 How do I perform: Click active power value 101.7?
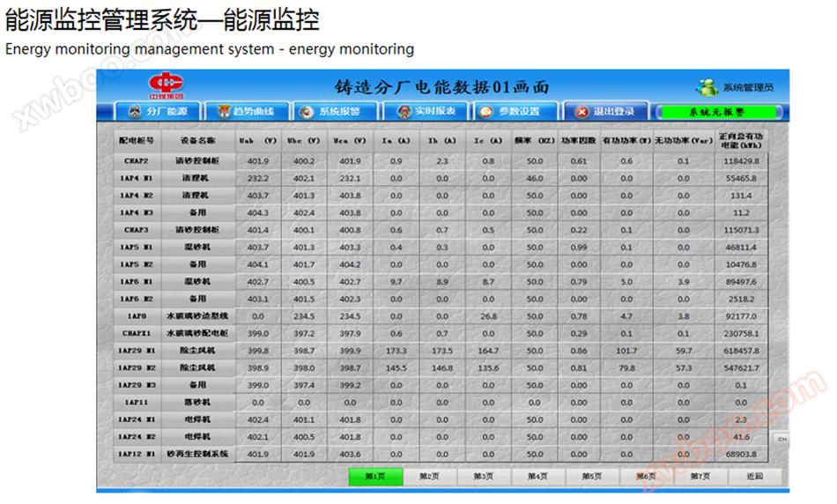(x=626, y=351)
